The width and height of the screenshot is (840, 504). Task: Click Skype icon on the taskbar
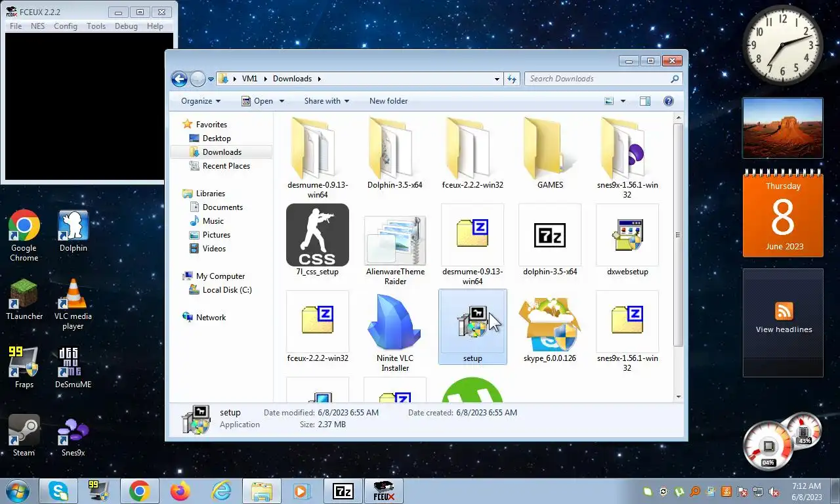coord(58,491)
